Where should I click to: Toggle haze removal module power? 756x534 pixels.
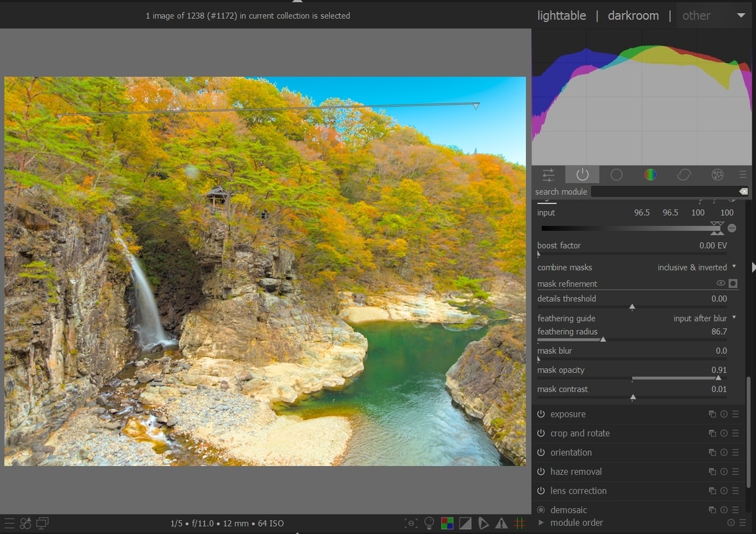tap(541, 472)
